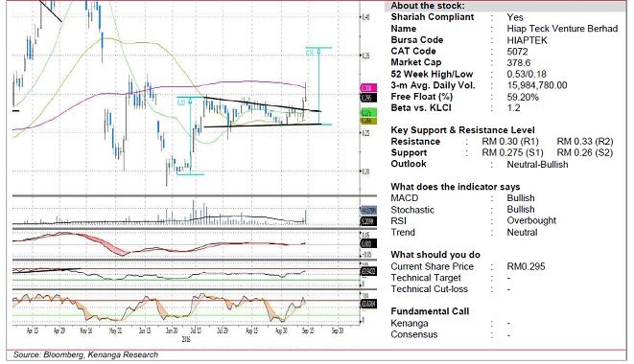Select the '3-m Avg. Daily Vol.' label
Screen dimensions: 634x364
pos(433,85)
